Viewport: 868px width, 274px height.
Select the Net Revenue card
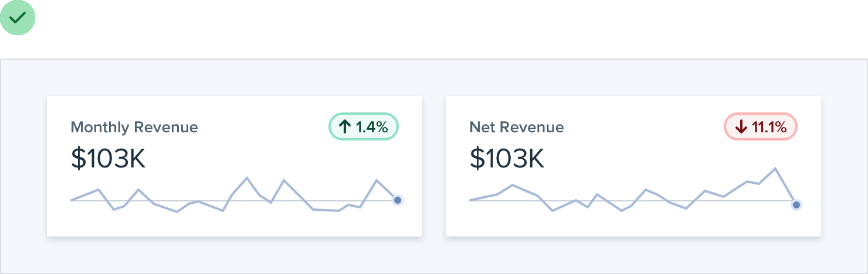(633, 222)
